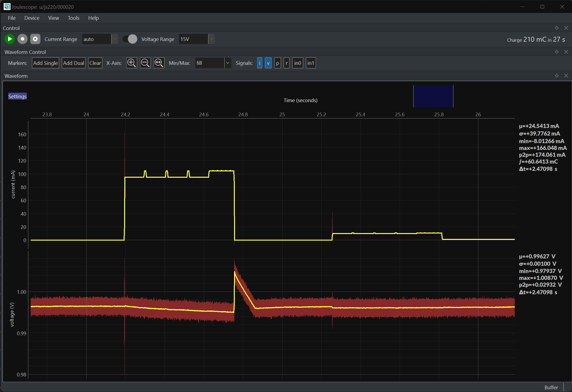The image size is (572, 392).
Task: Close the Waveform Control panel
Action: click(x=566, y=52)
